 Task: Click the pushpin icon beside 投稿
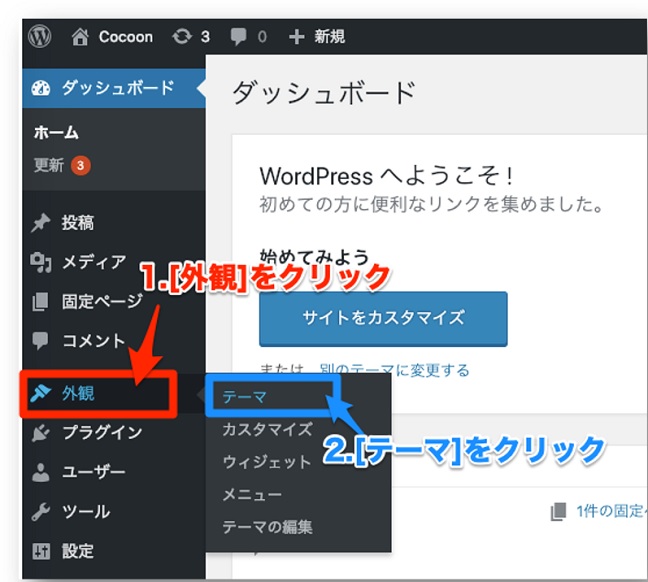pos(40,223)
